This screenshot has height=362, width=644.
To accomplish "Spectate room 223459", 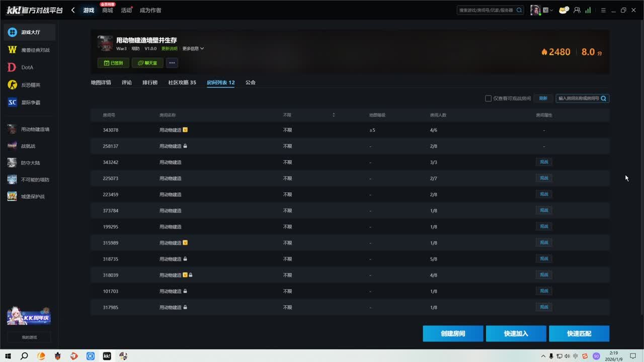I will coord(544,194).
